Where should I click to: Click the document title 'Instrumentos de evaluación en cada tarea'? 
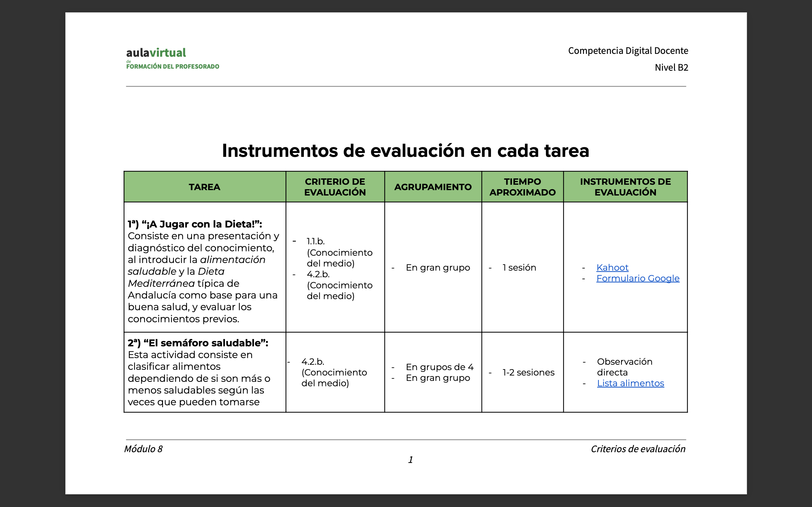coord(405,151)
